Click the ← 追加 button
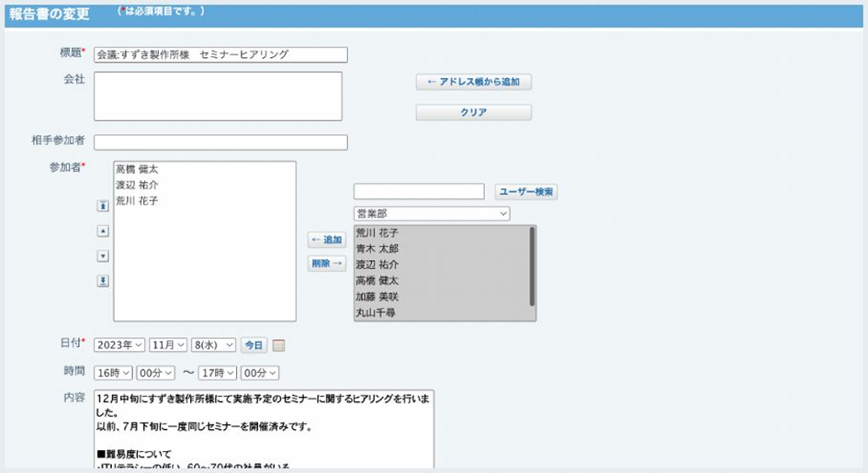This screenshot has height=473, width=868. pyautogui.click(x=326, y=240)
